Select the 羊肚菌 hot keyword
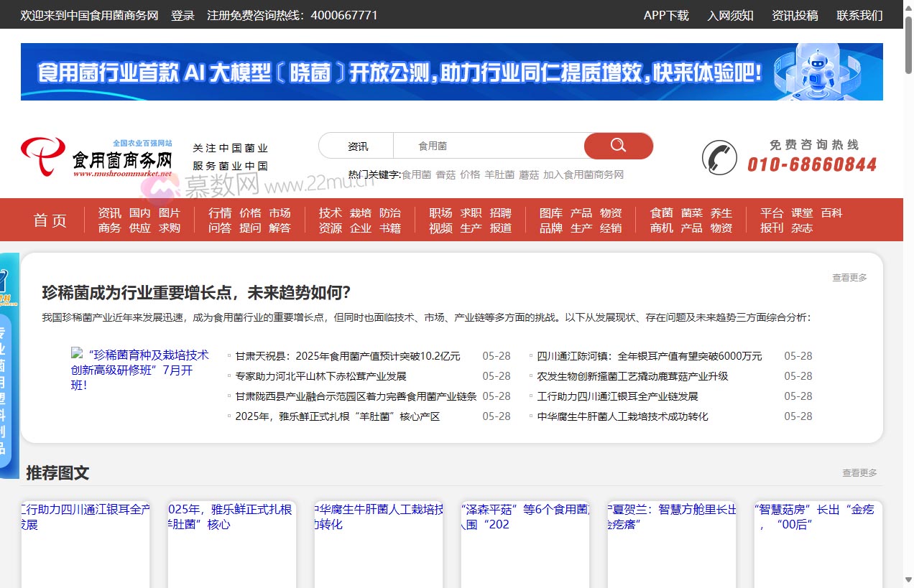This screenshot has height=588, width=914. pos(499,174)
